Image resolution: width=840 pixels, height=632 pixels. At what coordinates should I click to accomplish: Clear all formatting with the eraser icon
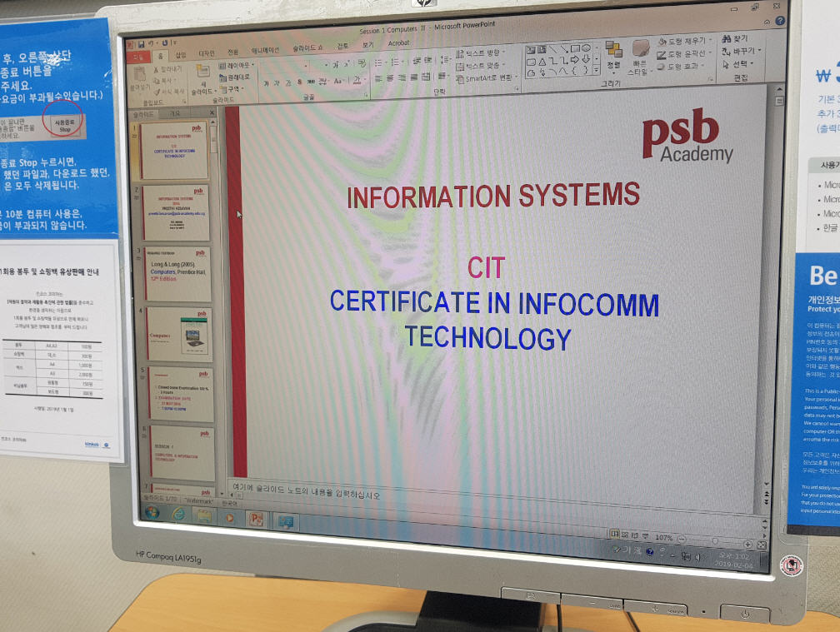point(362,63)
